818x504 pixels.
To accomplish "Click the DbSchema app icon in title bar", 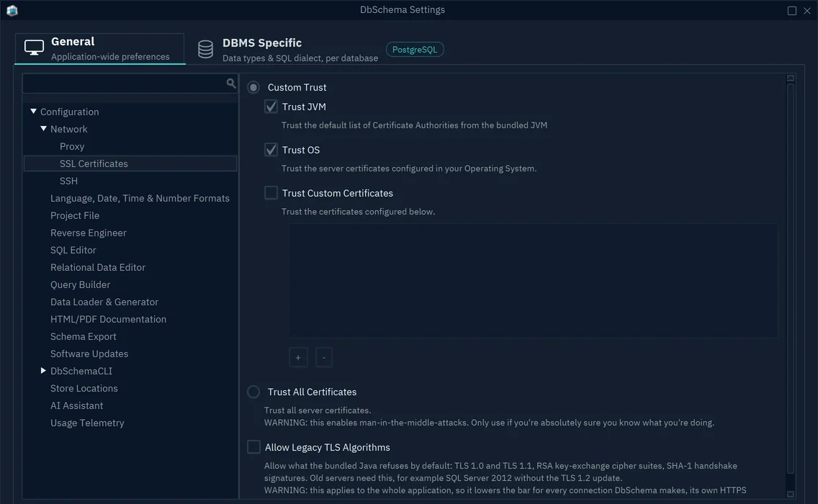I will (12, 10).
